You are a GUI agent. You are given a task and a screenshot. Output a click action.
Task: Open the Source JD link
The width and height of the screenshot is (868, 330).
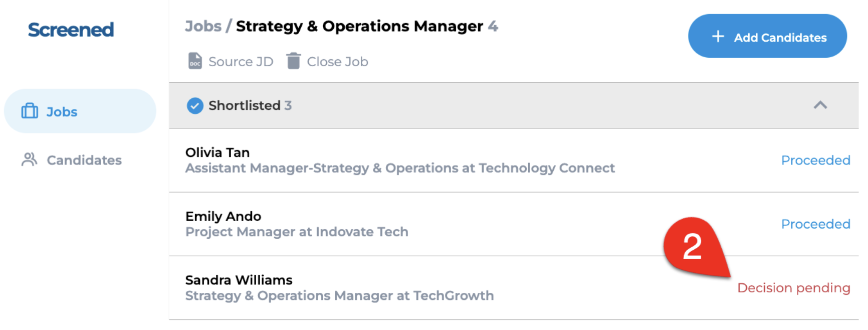241,62
